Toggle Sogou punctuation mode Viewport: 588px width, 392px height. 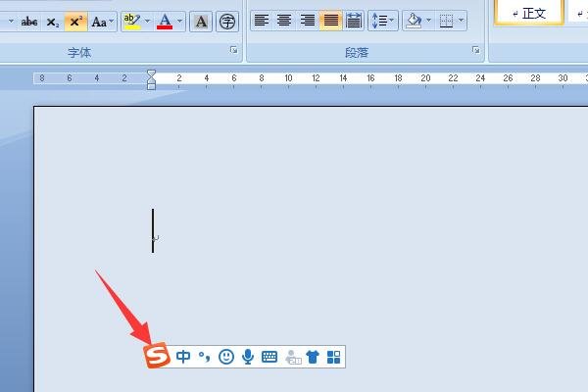(x=205, y=357)
